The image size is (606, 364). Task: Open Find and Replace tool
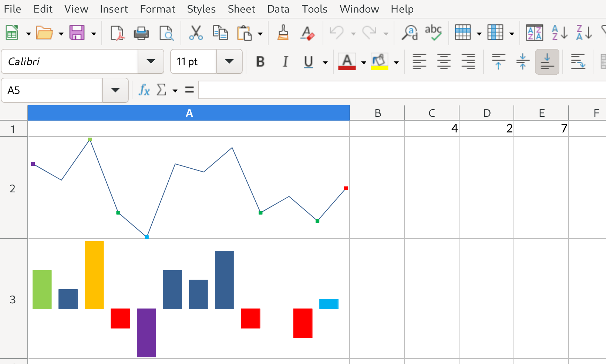point(410,33)
